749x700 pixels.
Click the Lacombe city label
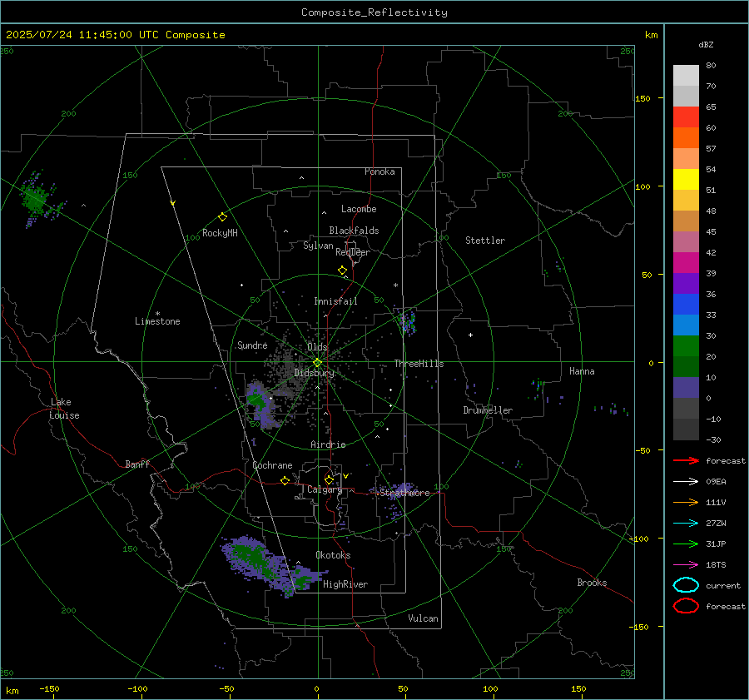tap(359, 209)
